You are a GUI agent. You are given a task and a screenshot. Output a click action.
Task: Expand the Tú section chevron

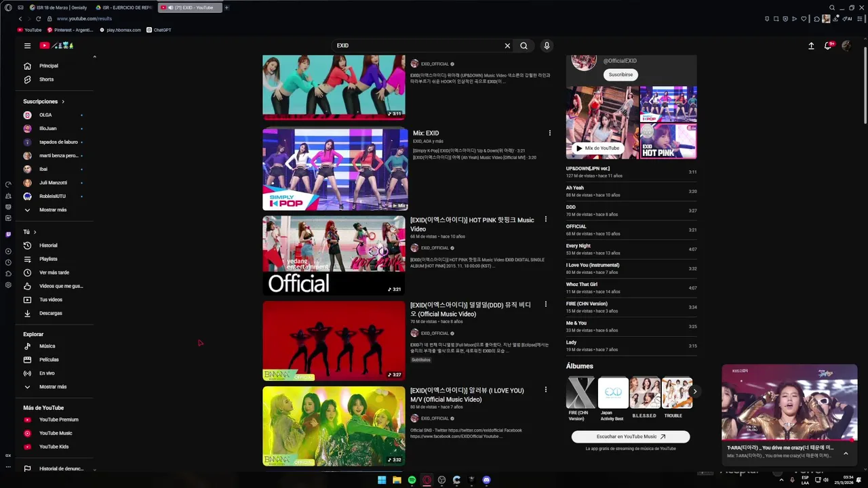pos(35,232)
